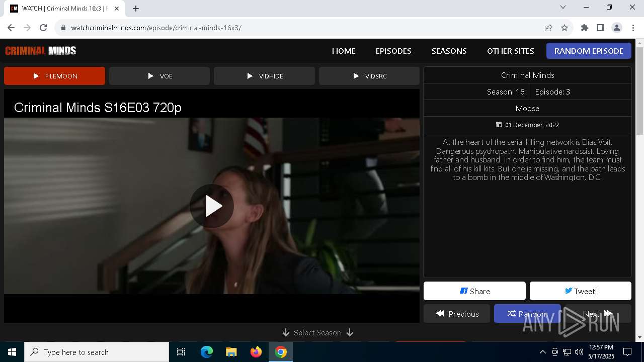The width and height of the screenshot is (644, 362).
Task: Show hidden system tray icons
Action: coord(542,352)
